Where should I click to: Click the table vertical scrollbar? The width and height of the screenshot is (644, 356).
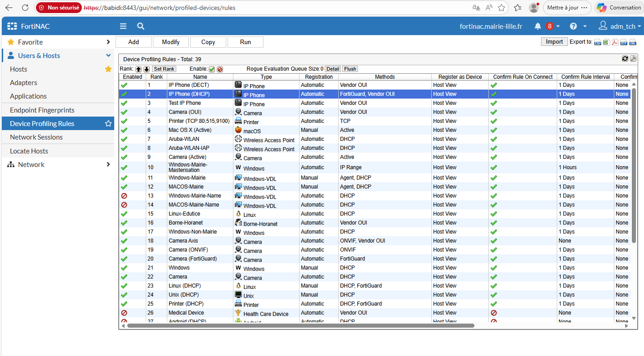point(634,165)
